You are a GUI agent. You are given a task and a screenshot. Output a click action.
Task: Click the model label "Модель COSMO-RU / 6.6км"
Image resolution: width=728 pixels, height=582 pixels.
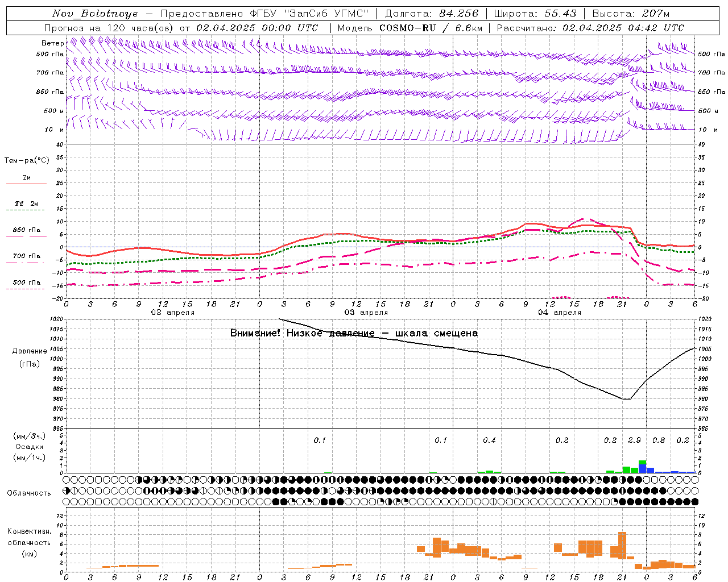410,28
